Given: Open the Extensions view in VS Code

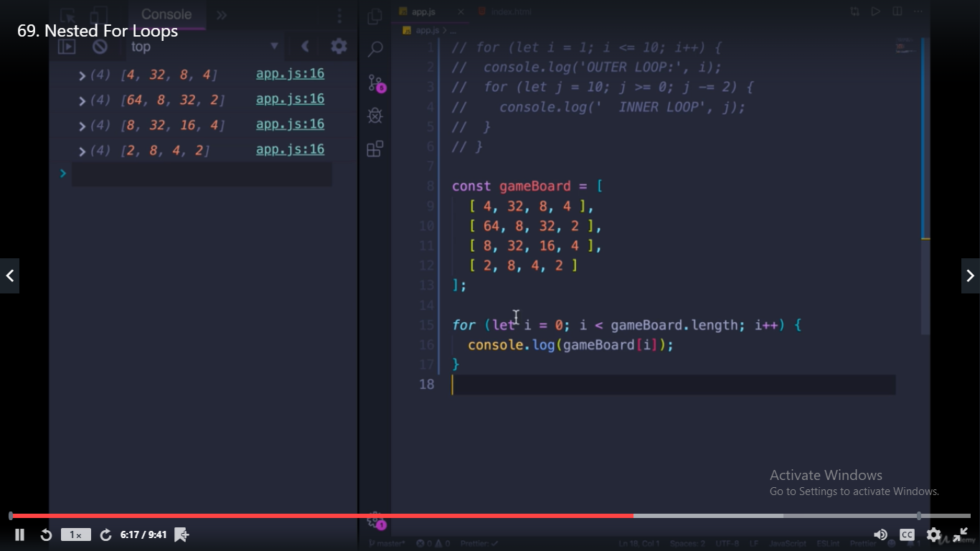Looking at the screenshot, I should coord(374,149).
